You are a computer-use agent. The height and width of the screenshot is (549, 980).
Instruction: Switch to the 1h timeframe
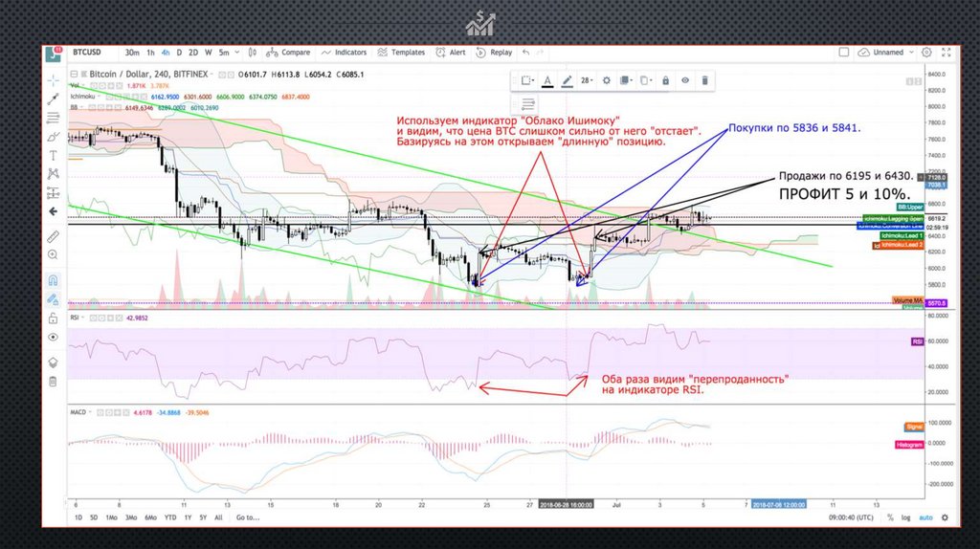tap(151, 53)
